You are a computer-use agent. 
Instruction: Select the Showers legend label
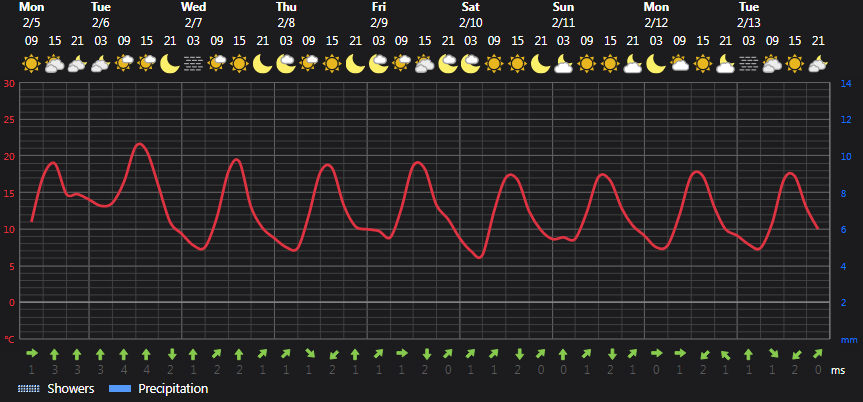71,389
